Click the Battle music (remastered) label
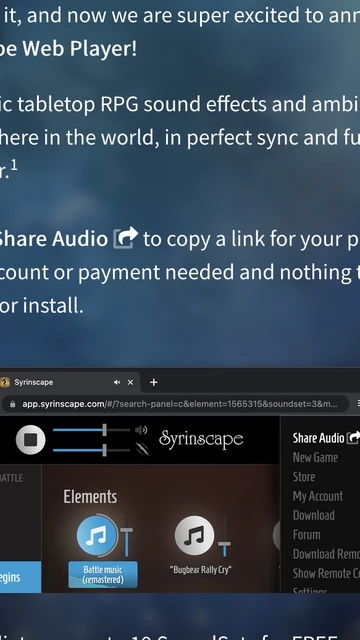This screenshot has height=640, width=360. click(103, 575)
